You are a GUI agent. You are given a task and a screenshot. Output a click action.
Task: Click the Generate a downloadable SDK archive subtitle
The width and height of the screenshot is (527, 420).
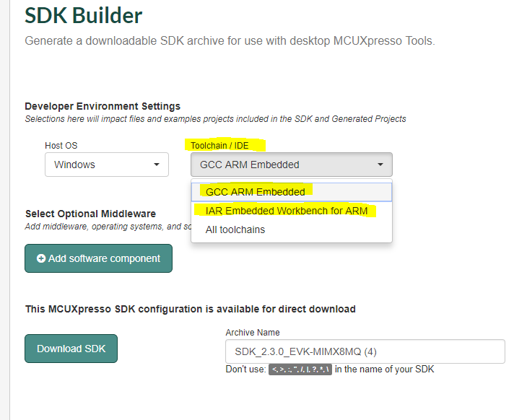pyautogui.click(x=230, y=41)
